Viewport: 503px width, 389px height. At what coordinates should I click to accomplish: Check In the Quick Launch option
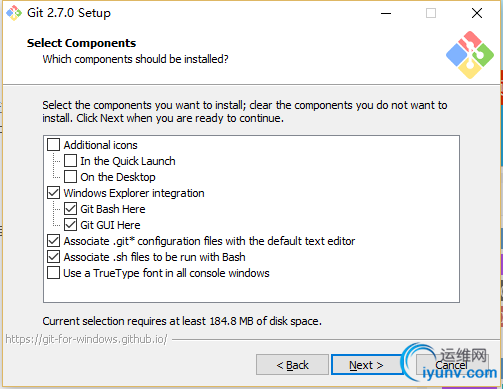[x=70, y=161]
